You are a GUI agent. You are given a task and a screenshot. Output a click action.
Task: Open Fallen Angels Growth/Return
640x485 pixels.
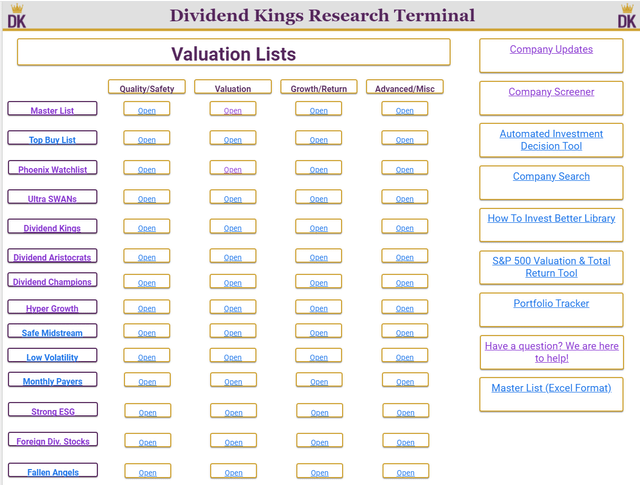point(319,472)
